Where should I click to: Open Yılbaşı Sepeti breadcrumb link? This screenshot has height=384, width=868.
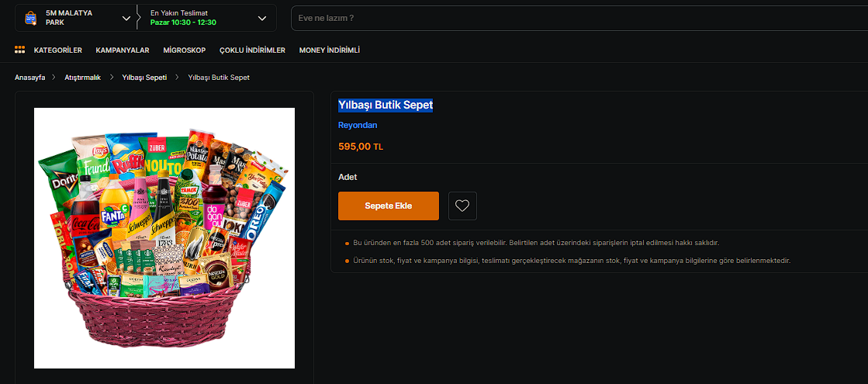144,78
